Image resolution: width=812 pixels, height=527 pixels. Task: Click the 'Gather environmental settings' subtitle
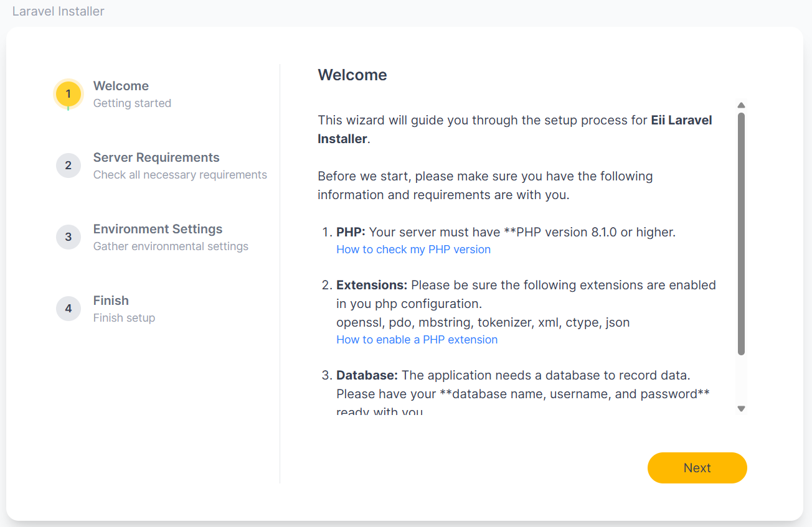pyautogui.click(x=171, y=246)
